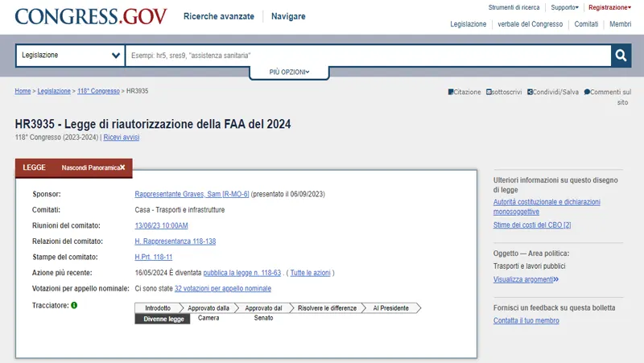Click the Congress.gov logo
This screenshot has width=644, height=363.
point(91,16)
